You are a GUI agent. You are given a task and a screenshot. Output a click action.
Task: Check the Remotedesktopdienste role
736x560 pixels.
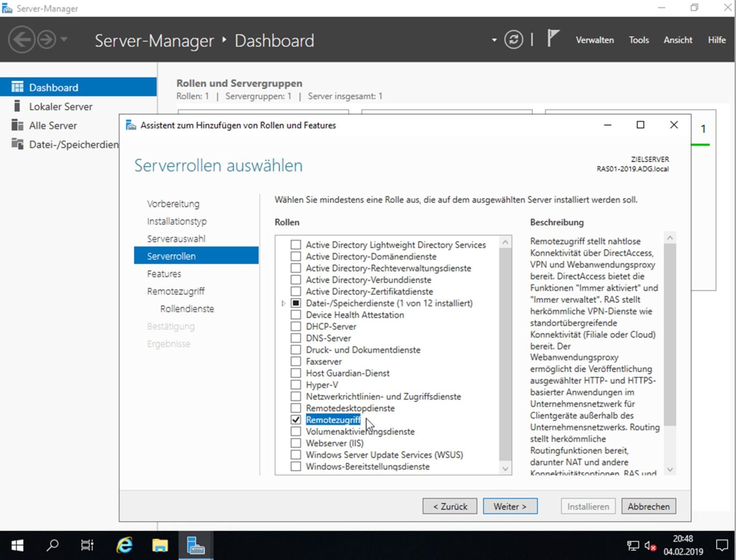(295, 408)
